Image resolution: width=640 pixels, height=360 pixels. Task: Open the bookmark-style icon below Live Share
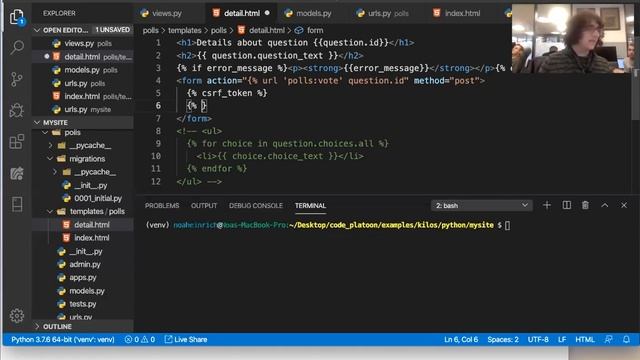(x=17, y=204)
